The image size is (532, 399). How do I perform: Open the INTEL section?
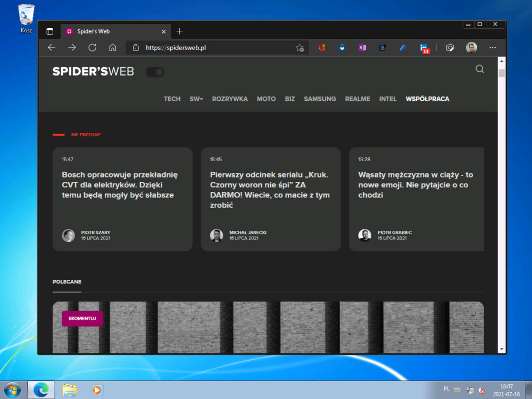point(388,99)
